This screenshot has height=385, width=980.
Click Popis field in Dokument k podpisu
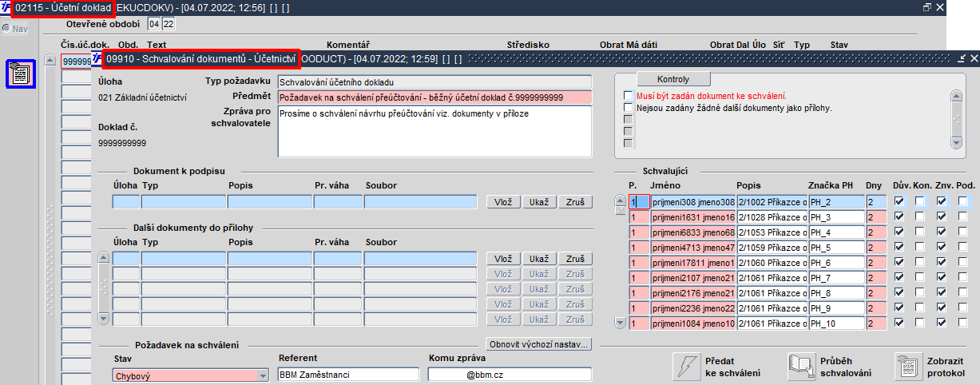tap(270, 202)
